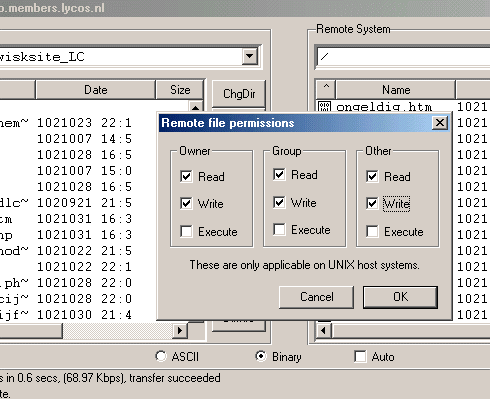Enable Owner Execute permission
Viewport: 490px width, 399px height.
pyautogui.click(x=186, y=231)
